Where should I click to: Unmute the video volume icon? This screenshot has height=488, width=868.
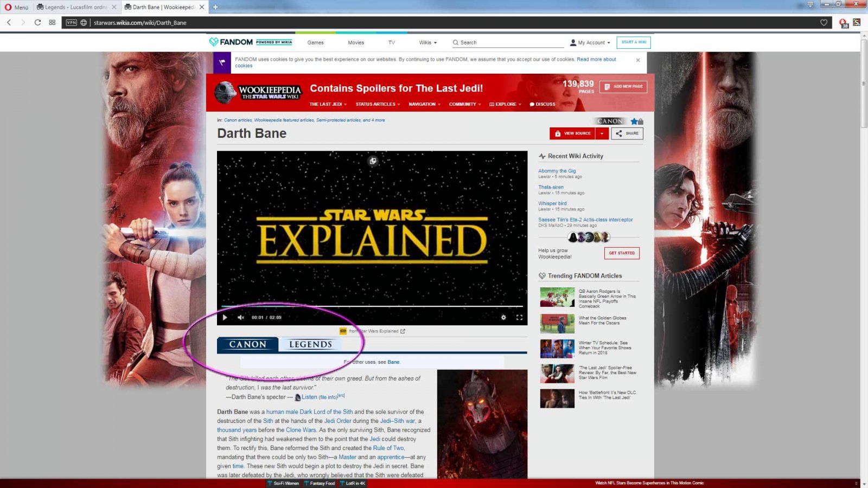pyautogui.click(x=241, y=318)
